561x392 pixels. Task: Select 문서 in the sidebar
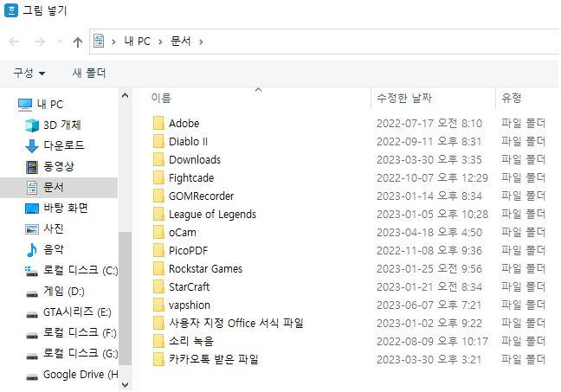(59, 188)
